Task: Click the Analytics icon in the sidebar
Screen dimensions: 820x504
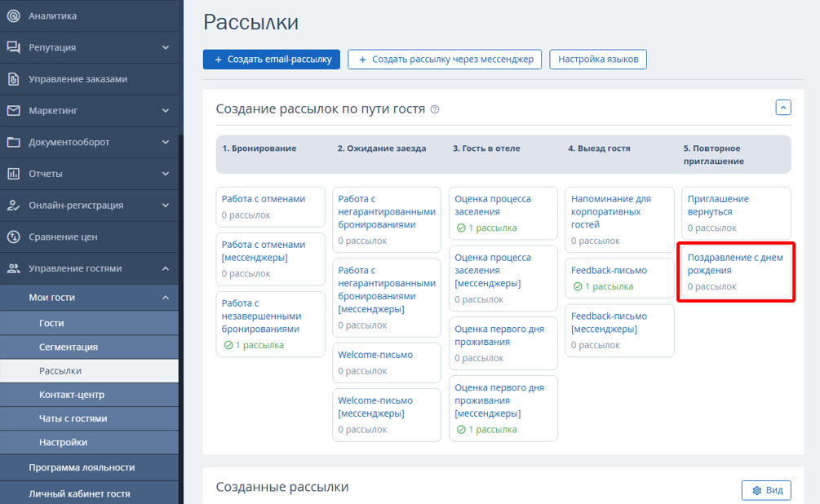Action: point(13,15)
